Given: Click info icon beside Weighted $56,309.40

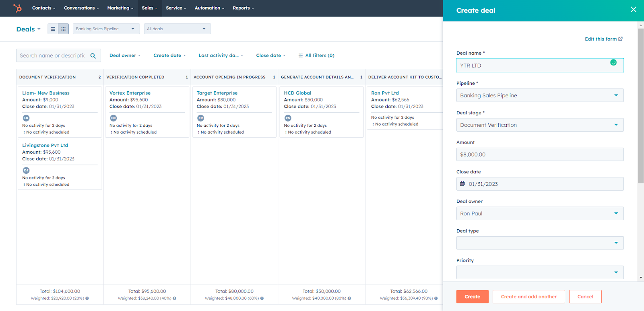Looking at the screenshot, I should pos(436,299).
